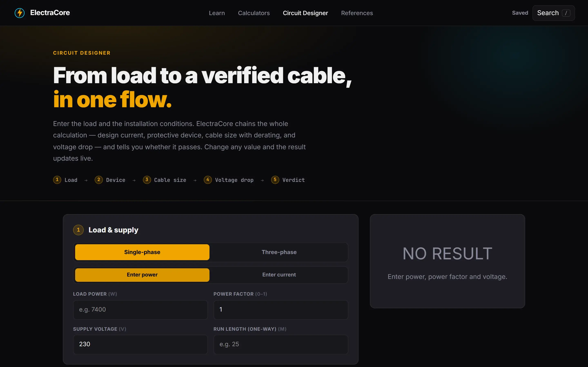This screenshot has height=367, width=588.
Task: Click the step 3 Cable size badge
Action: click(x=147, y=180)
